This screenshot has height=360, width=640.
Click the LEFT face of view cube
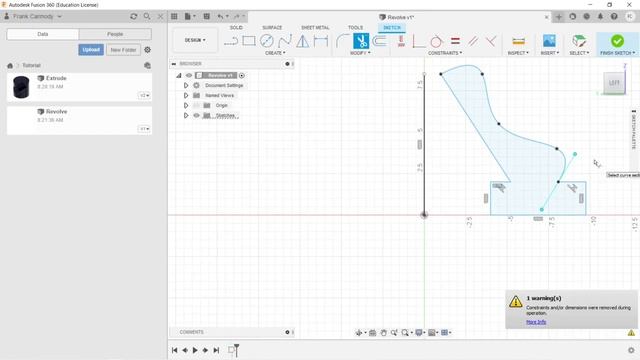tap(614, 83)
